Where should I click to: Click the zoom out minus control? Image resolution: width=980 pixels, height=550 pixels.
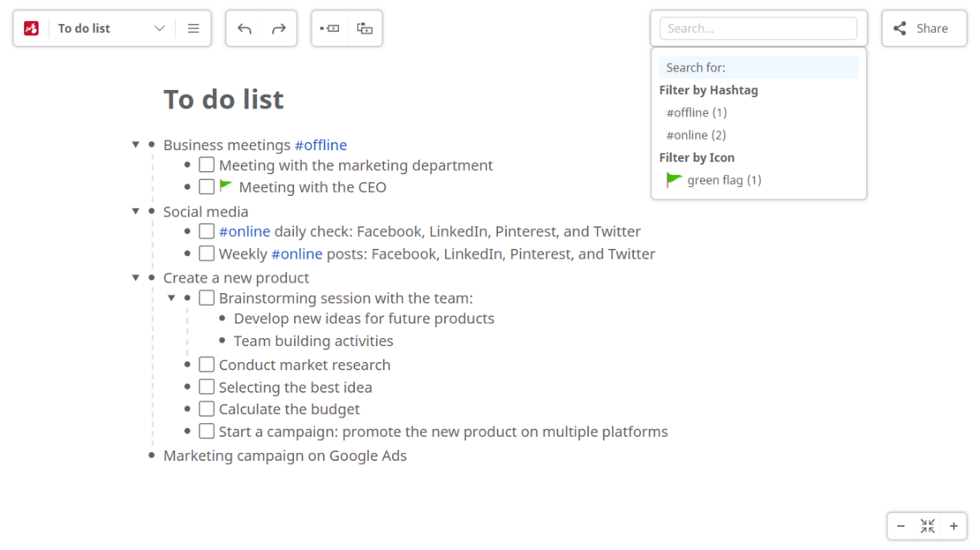[x=900, y=526]
